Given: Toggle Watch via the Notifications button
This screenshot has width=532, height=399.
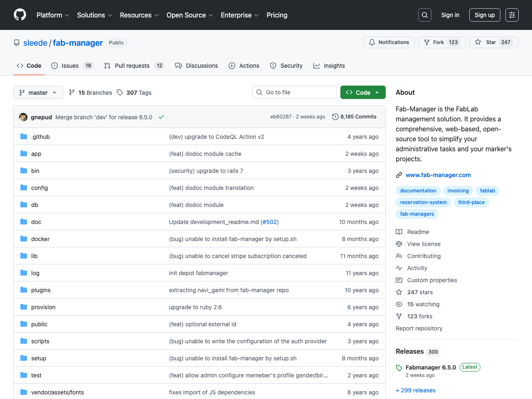Looking at the screenshot, I should click(x=389, y=42).
